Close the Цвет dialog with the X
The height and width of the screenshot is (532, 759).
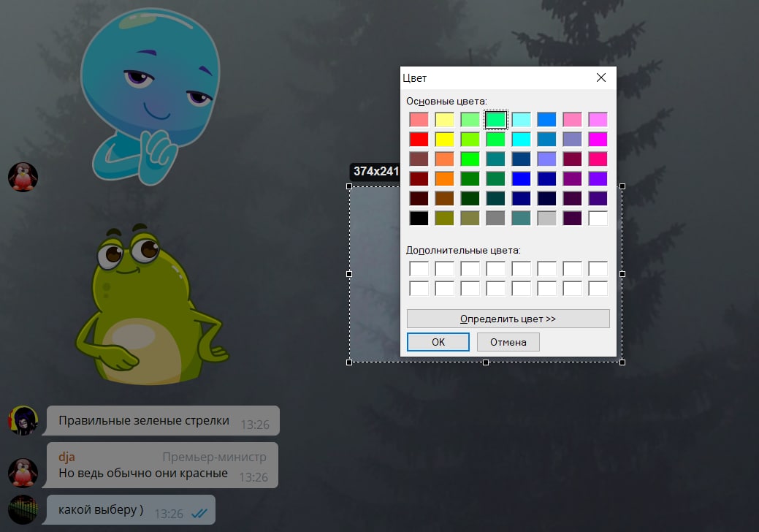[x=601, y=77]
